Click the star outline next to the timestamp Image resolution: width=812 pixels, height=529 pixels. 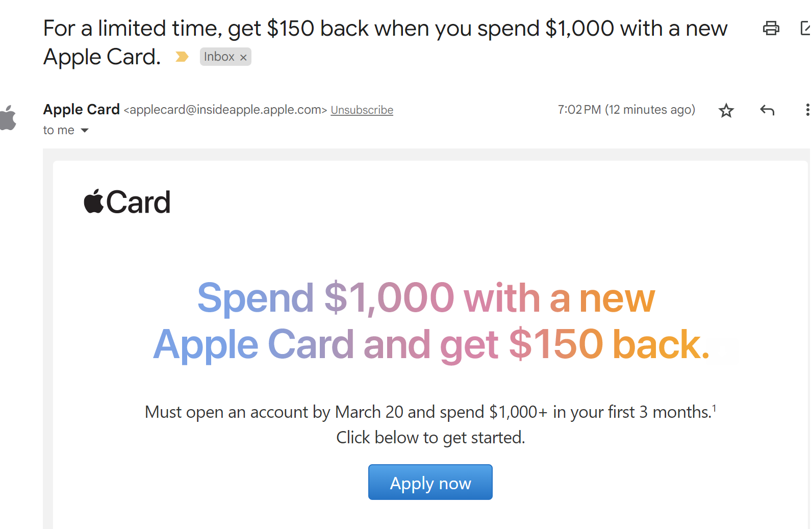726,110
